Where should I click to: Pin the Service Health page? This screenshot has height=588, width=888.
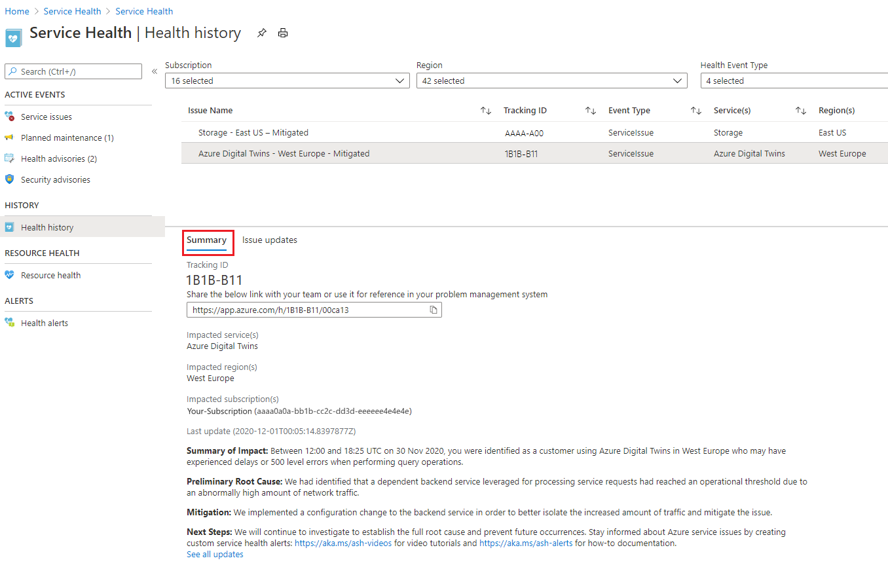[262, 33]
